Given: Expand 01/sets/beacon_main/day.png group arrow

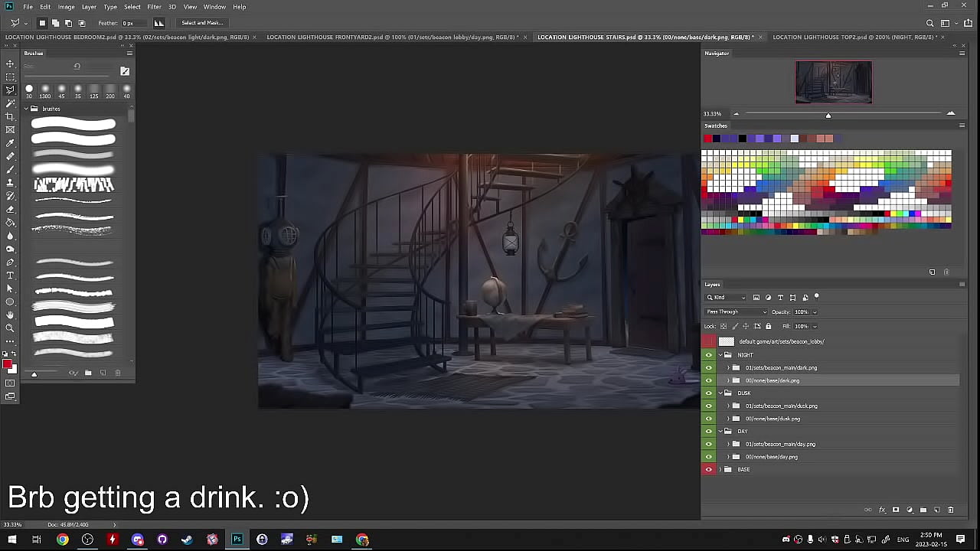Looking at the screenshot, I should click(728, 444).
